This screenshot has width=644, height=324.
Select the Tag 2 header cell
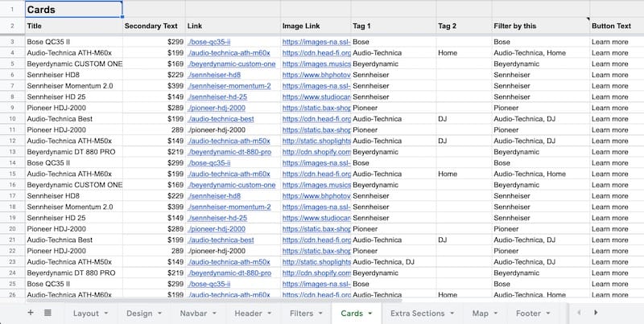464,26
